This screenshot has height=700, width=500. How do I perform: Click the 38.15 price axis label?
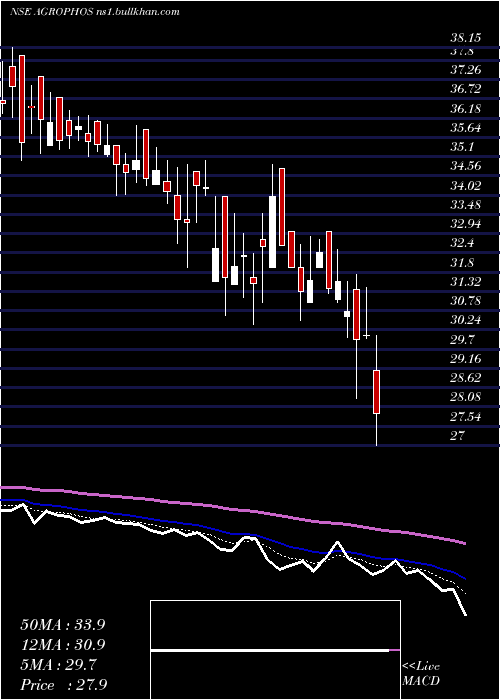tap(465, 38)
